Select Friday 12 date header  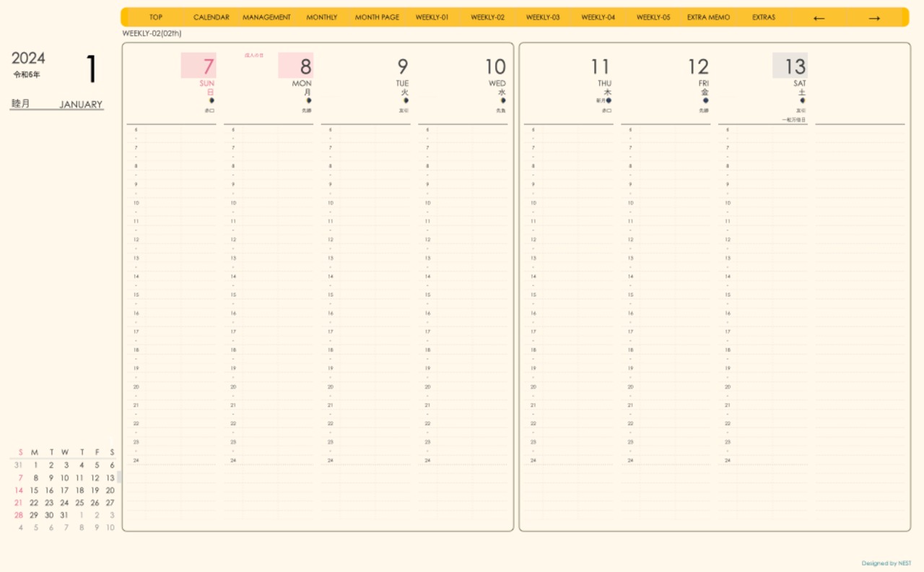point(698,66)
